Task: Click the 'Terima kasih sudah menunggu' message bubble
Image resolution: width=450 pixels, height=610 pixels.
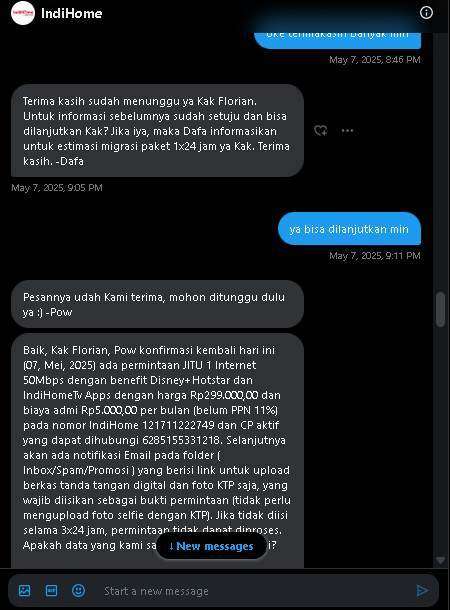Action: [157, 131]
